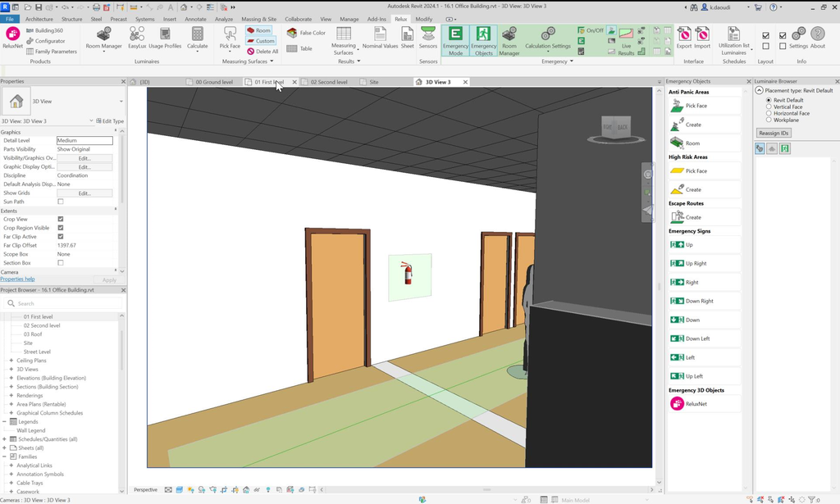
Task: Open Calculation Settings
Action: pos(547,38)
